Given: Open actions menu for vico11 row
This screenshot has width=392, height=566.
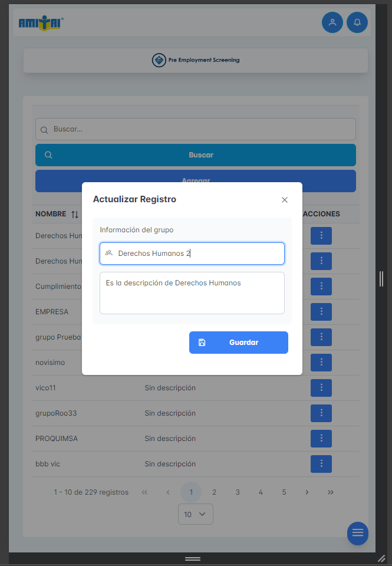Looking at the screenshot, I should coord(321,388).
